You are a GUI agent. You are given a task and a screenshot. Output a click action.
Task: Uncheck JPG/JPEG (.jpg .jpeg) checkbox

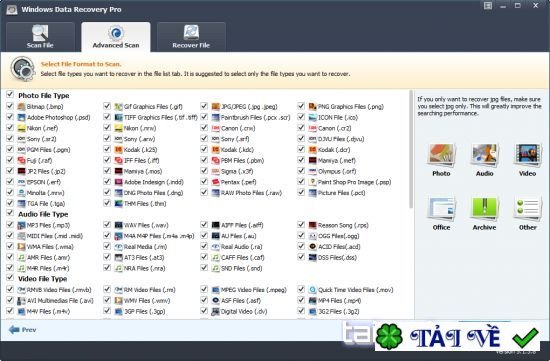pyautogui.click(x=204, y=106)
